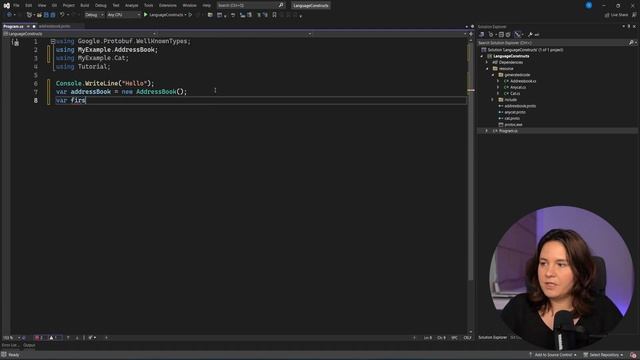This screenshot has height=360, width=640.
Task: Click the notifications bell icon
Action: pyautogui.click(x=633, y=355)
